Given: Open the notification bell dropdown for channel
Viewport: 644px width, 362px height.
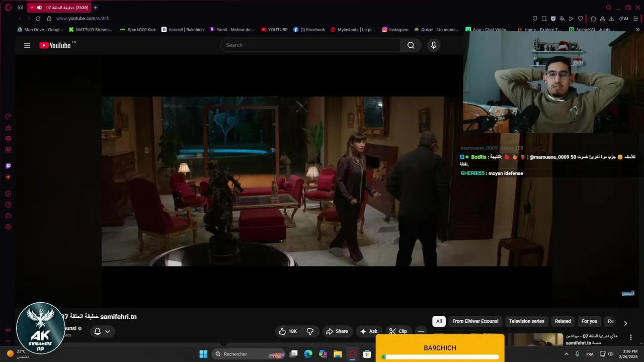Looking at the screenshot, I should (x=102, y=331).
